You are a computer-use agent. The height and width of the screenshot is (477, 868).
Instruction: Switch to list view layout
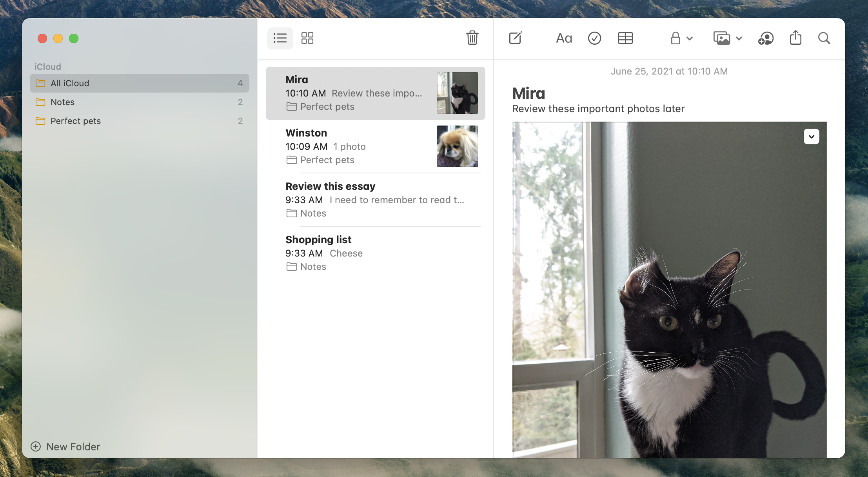click(x=280, y=38)
